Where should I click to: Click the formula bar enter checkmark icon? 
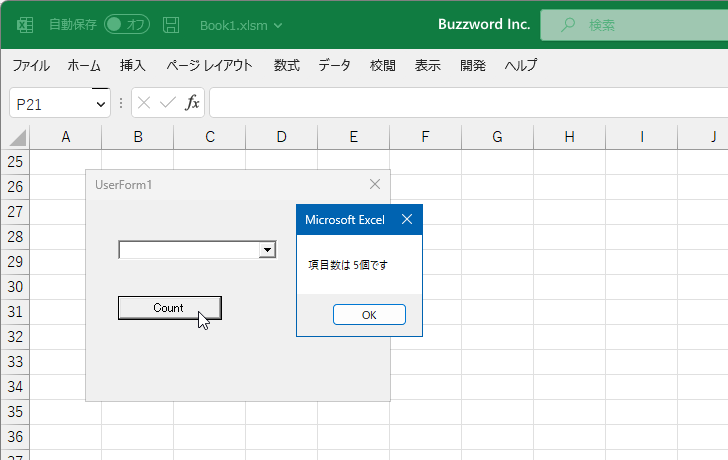coord(168,103)
